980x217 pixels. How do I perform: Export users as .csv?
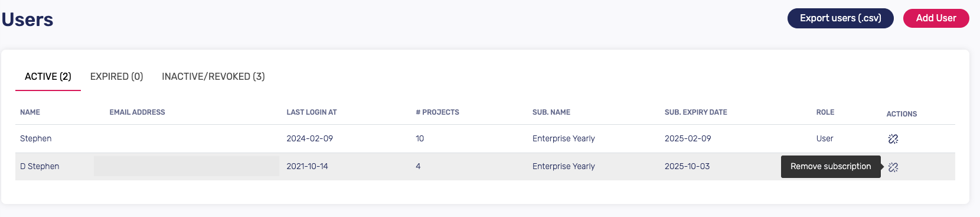tap(841, 18)
